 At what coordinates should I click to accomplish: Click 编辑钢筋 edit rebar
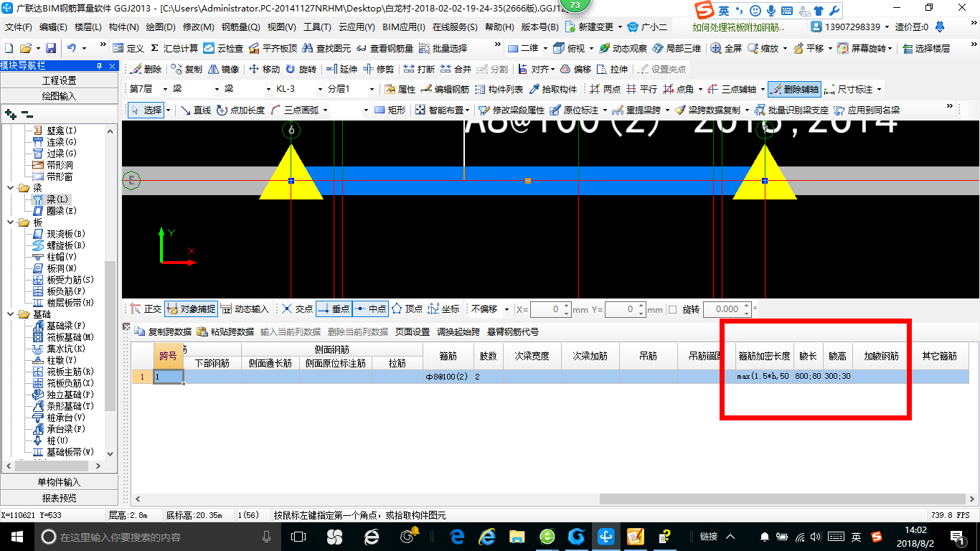point(445,90)
